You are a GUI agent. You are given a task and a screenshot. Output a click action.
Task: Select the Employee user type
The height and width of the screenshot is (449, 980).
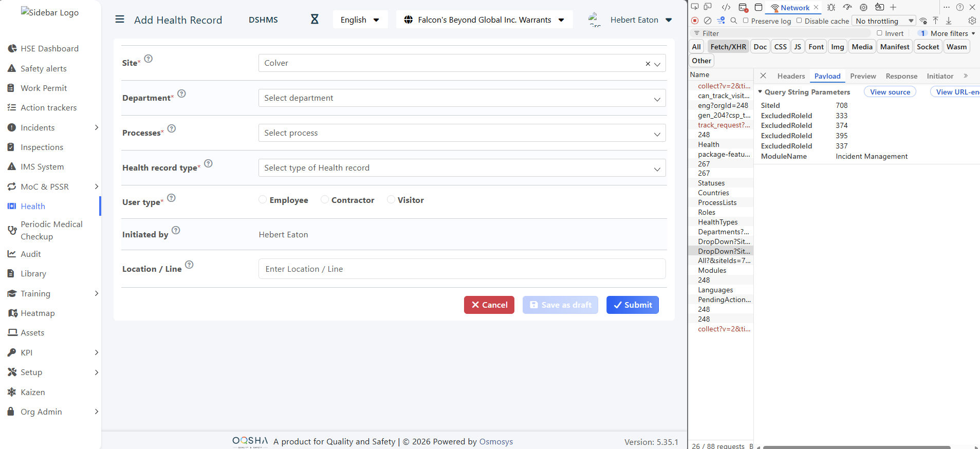[263, 200]
